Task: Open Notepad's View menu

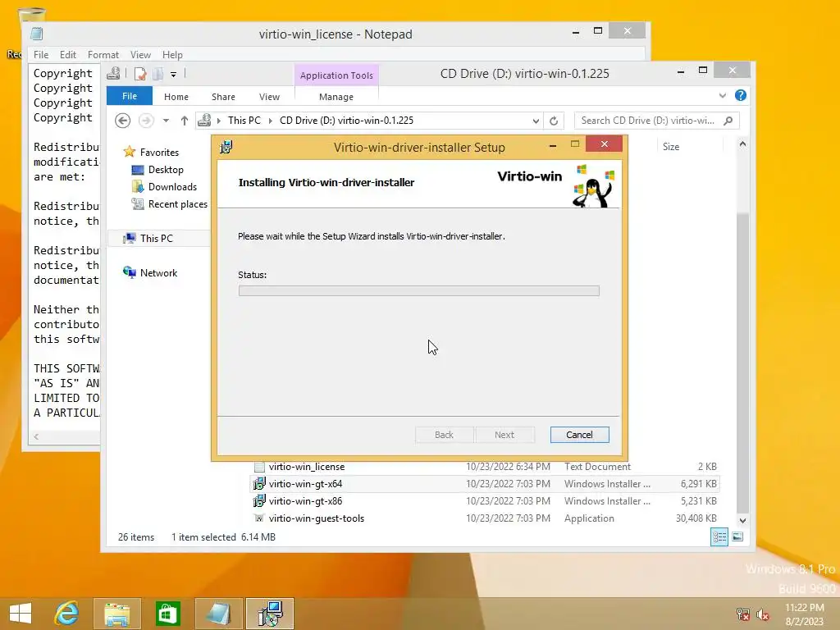Action: click(x=140, y=55)
